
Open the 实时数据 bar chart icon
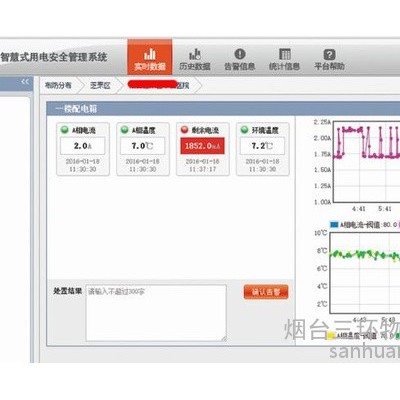(150, 54)
